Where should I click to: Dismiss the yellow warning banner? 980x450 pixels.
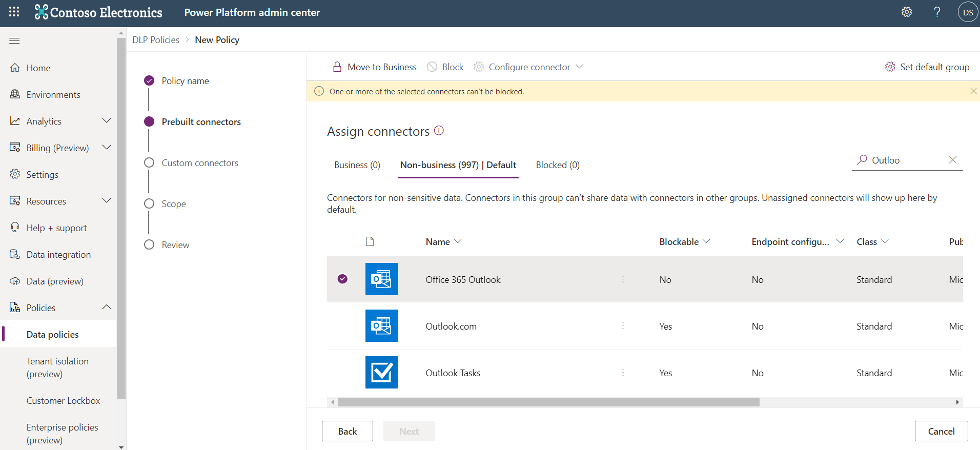point(973,91)
